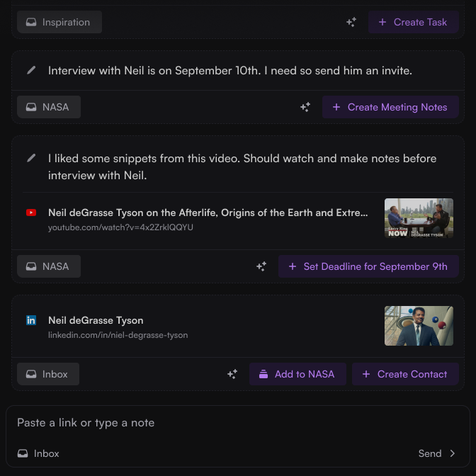Click the Create Task button
Screen dimensions: 476x476
(x=413, y=22)
